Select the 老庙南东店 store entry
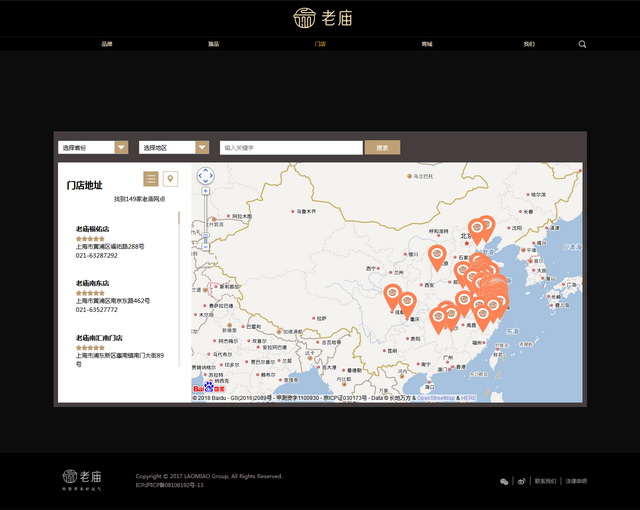The image size is (640, 510). coord(92,282)
